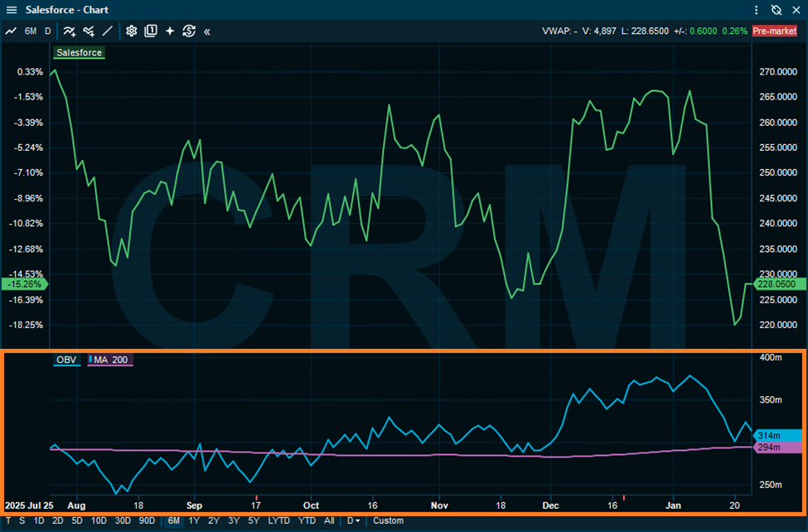
Task: Click the 270.0000 price axis label
Action: [x=778, y=71]
